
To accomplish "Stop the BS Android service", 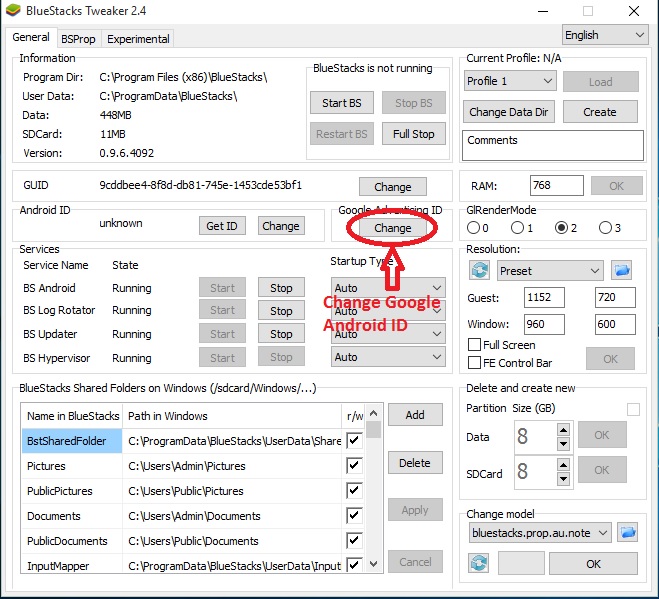I will [281, 288].
